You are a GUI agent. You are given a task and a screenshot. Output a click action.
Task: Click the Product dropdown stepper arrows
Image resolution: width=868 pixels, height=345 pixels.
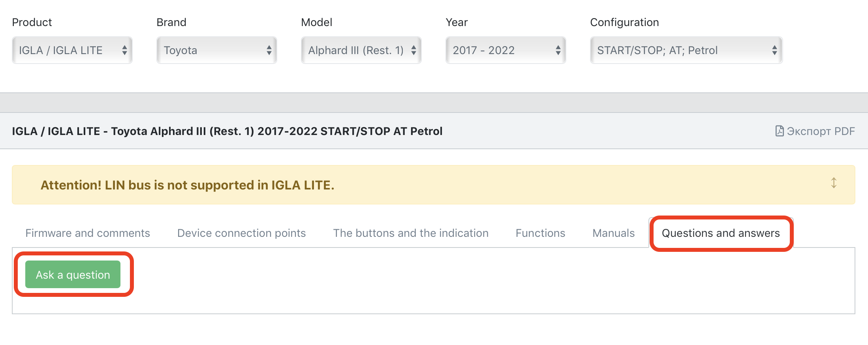coord(124,50)
